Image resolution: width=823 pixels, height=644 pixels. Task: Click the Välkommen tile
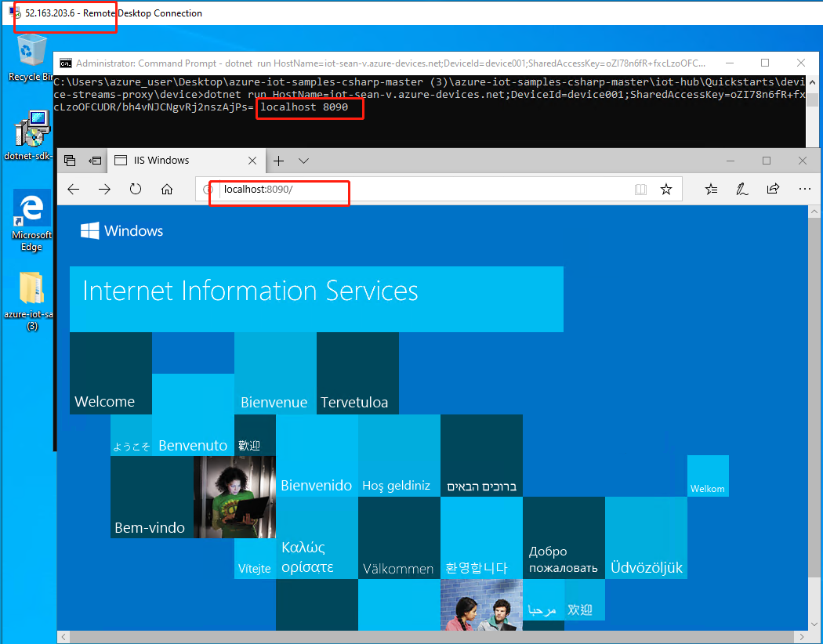[x=399, y=537]
